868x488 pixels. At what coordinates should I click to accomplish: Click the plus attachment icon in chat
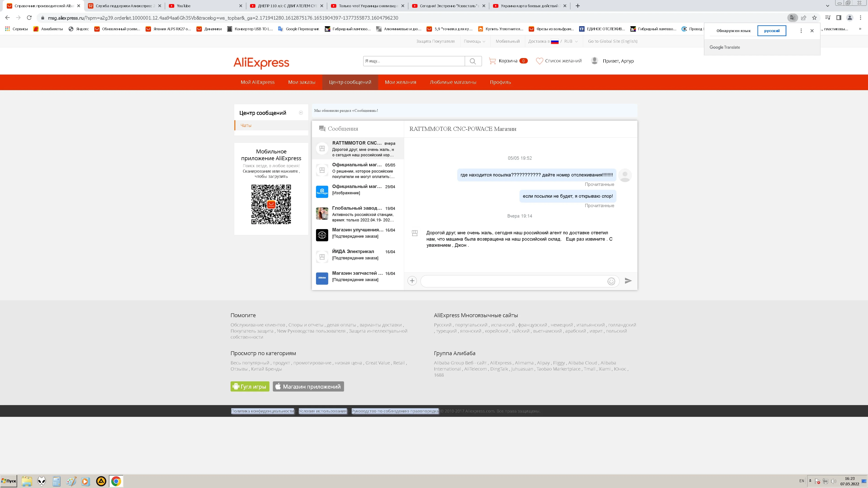(412, 281)
